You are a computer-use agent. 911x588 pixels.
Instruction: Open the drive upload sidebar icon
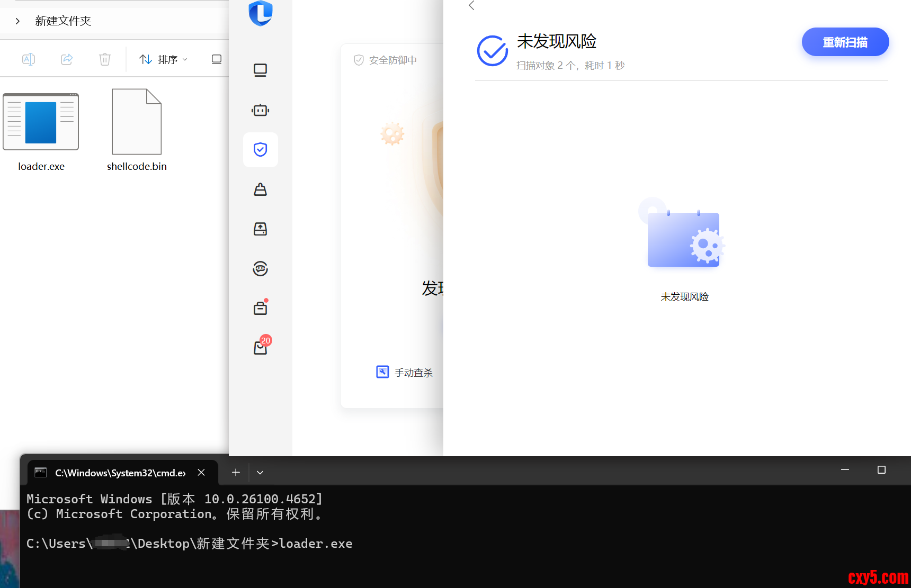tap(260, 229)
